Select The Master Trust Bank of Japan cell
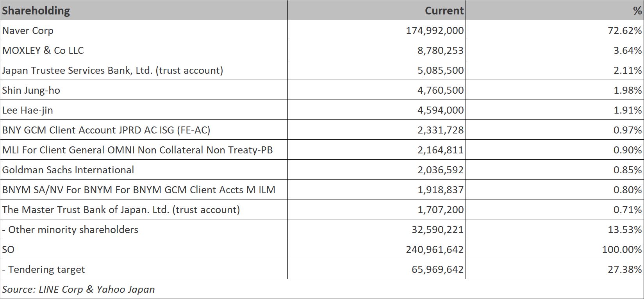This screenshot has width=644, height=299. (121, 210)
